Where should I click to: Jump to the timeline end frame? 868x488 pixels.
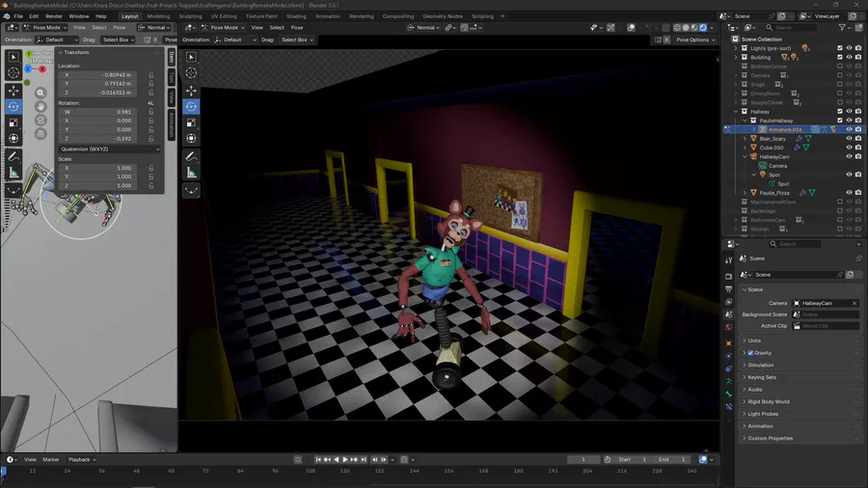364,459
